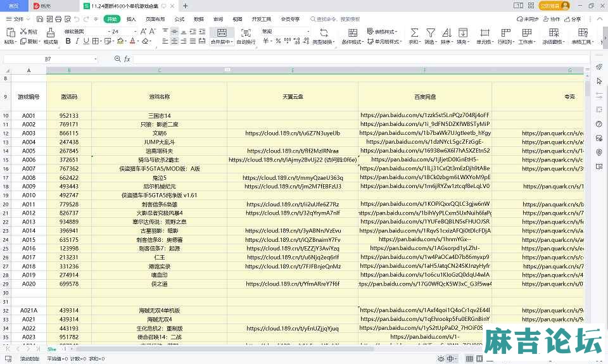Open the Cell Style (单元格样式) dropdown
The height and width of the screenshot is (364, 608).
point(384,41)
